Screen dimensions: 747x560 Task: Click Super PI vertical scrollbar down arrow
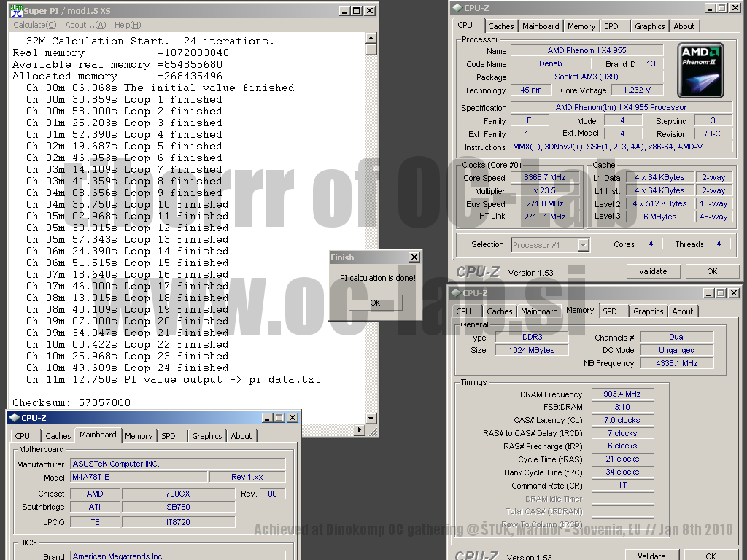[371, 418]
